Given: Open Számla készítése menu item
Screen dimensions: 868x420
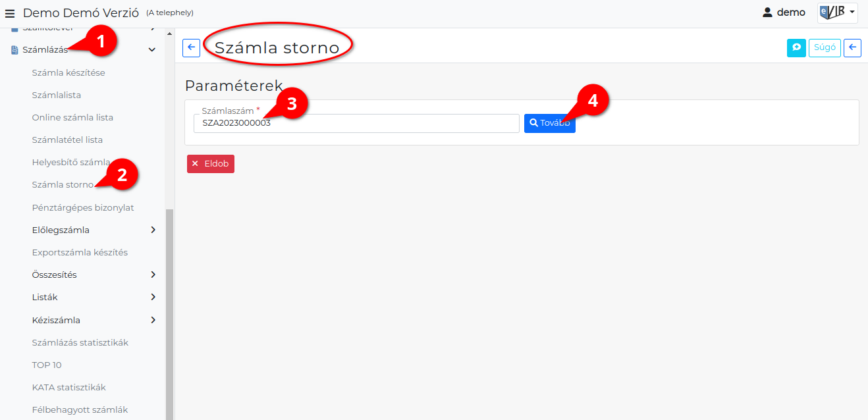Looking at the screenshot, I should point(68,72).
